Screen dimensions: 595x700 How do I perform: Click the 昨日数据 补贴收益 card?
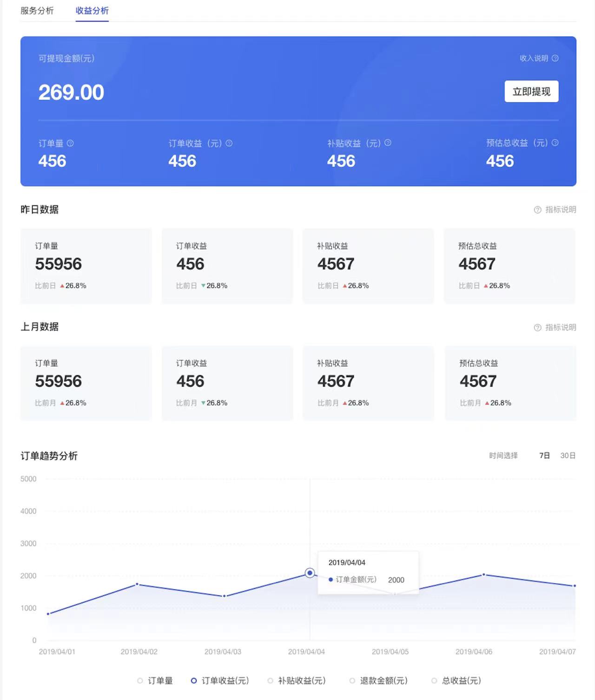pos(368,266)
